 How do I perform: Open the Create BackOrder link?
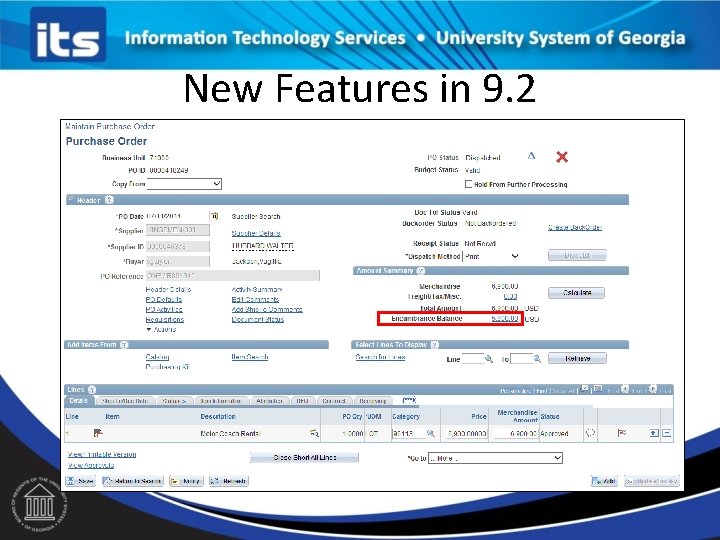[575, 227]
